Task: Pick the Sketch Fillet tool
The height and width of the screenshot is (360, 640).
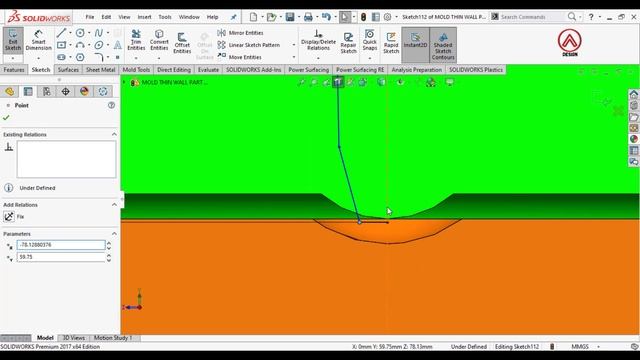Action: click(x=98, y=57)
